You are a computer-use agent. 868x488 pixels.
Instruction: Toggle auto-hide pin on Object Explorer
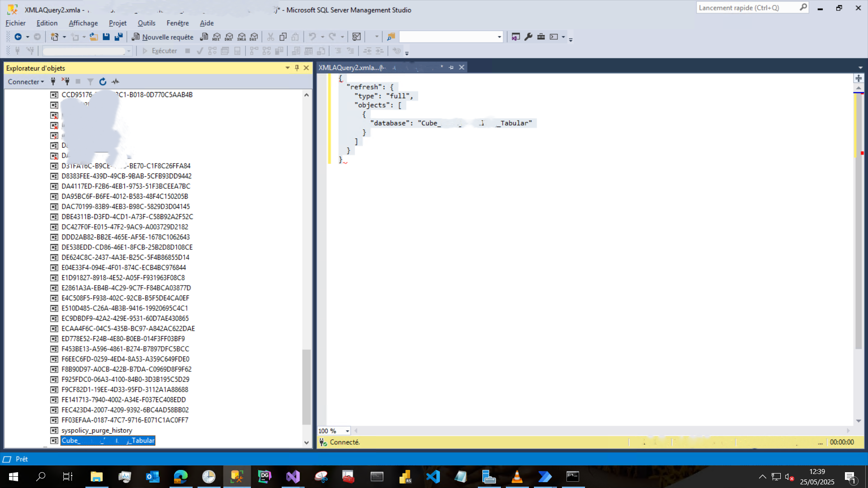[x=297, y=68]
